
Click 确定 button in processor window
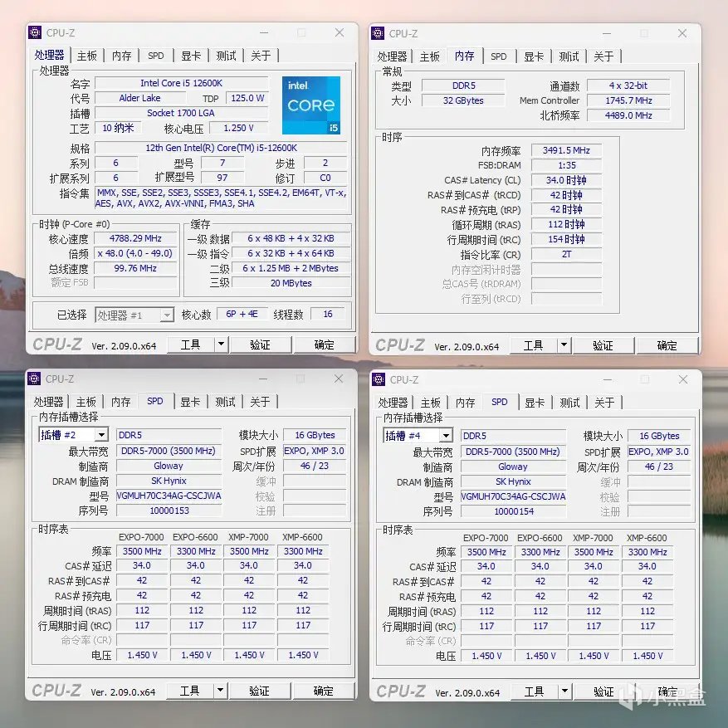[x=325, y=344]
